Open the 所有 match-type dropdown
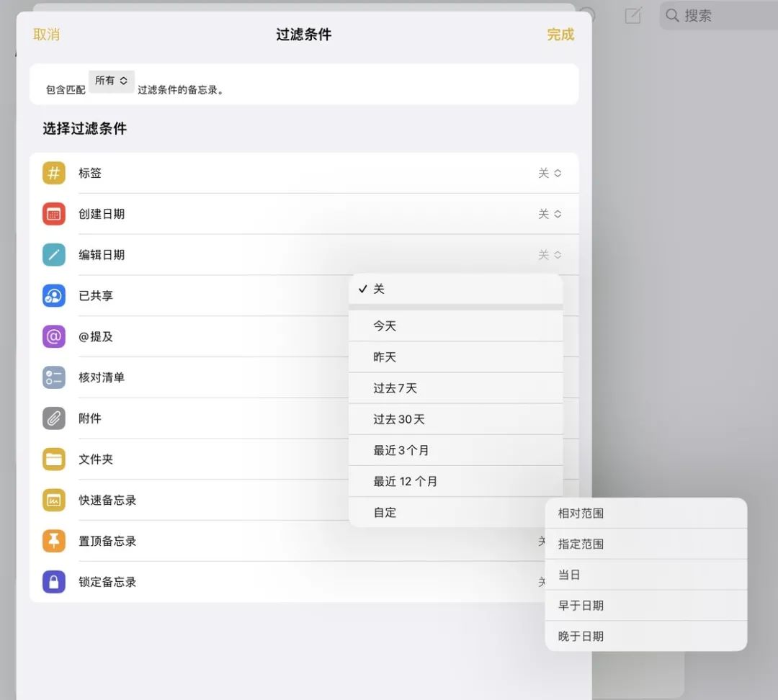This screenshot has width=778, height=700. [111, 81]
